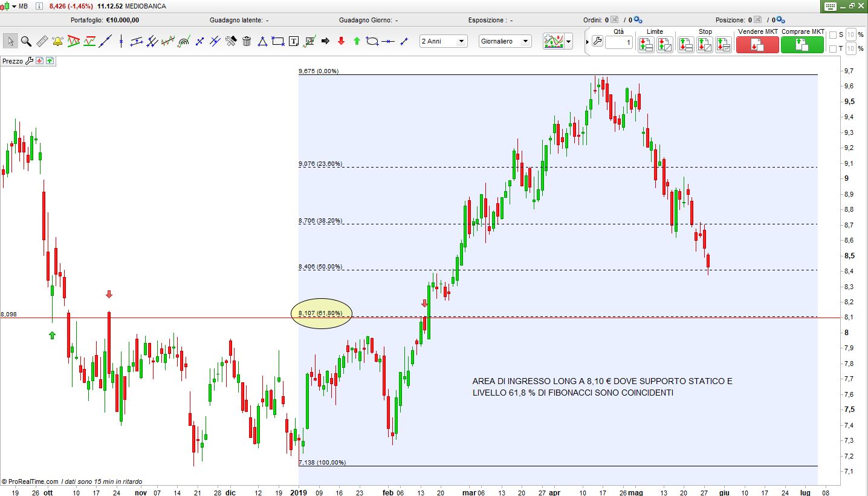Image resolution: width=868 pixels, height=496 pixels.
Task: Select the ellipse drawing tool
Action: pos(372,41)
